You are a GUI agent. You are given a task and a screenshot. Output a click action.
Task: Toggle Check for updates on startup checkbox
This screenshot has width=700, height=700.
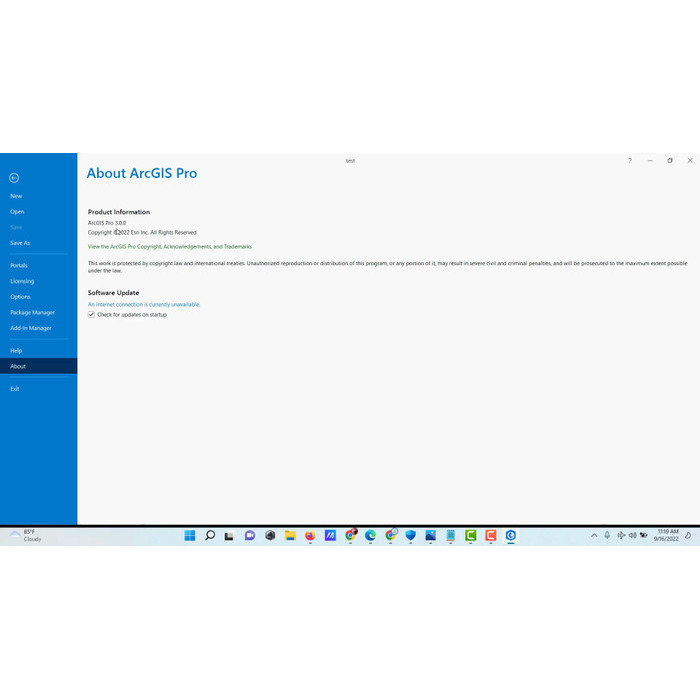(x=91, y=315)
